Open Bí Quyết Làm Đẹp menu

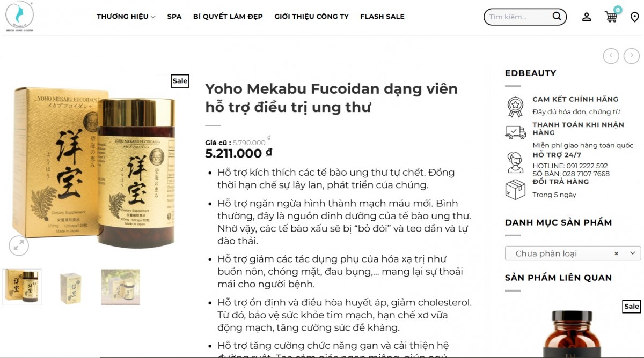(x=228, y=17)
